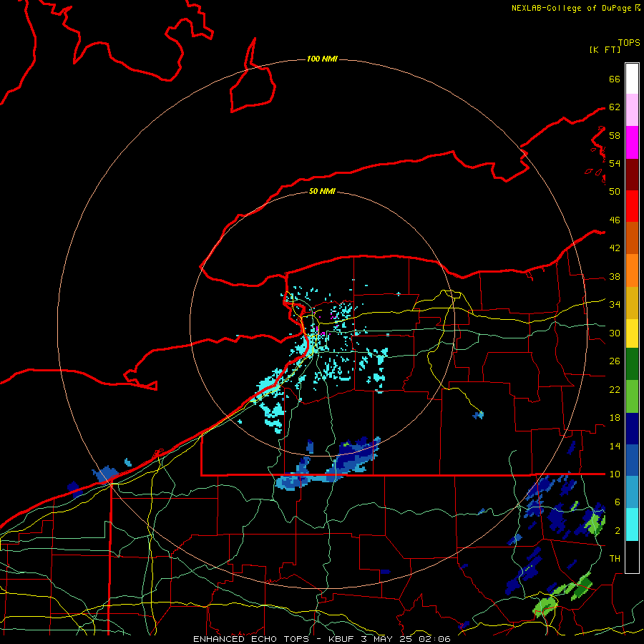Viewport: 644px width, 644px height.
Task: Click the 66 value on the scale
Action: click(x=615, y=79)
